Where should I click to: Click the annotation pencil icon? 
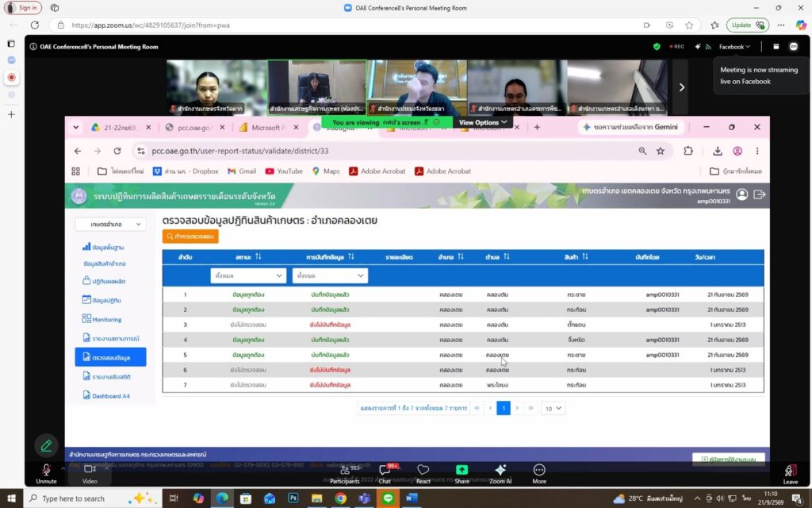46,445
